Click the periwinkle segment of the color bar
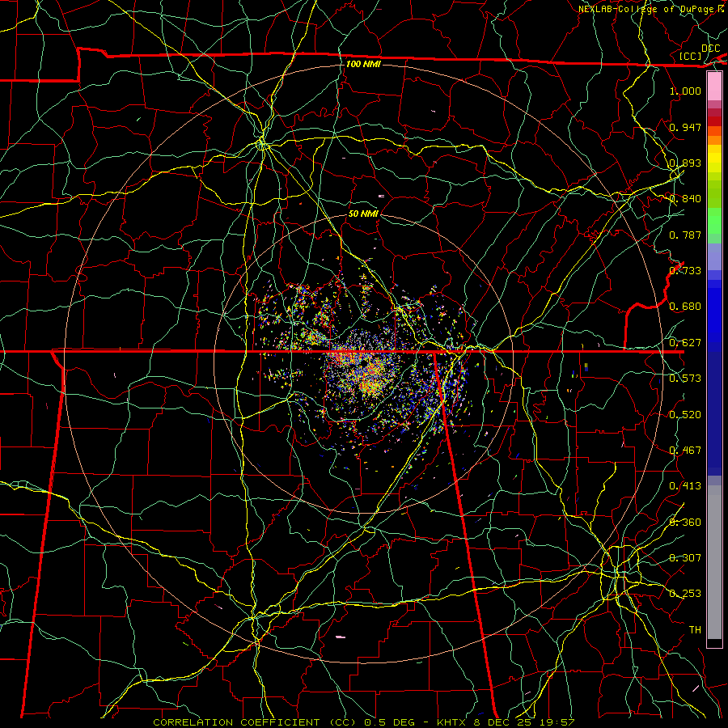Viewport: 728px width, 728px height. point(714,256)
